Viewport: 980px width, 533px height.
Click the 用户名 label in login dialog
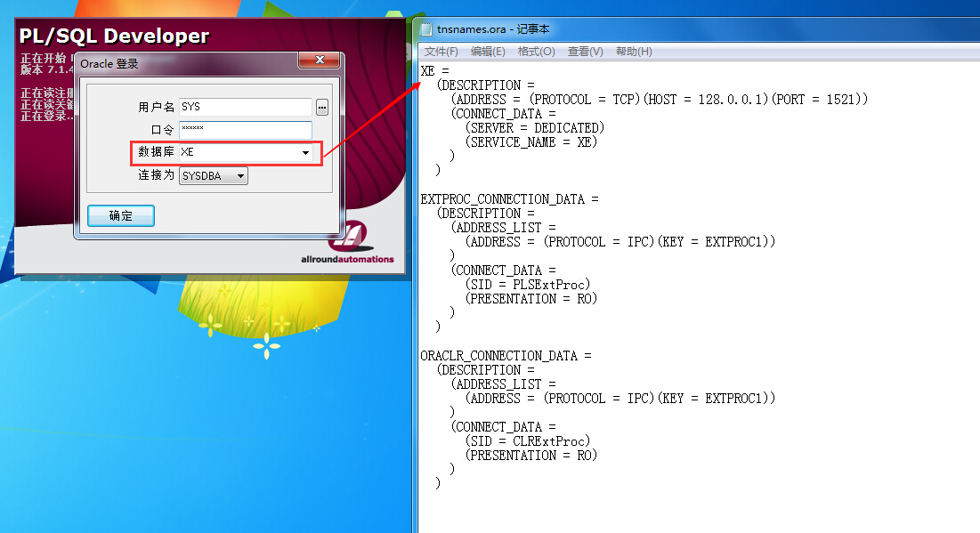tap(157, 108)
